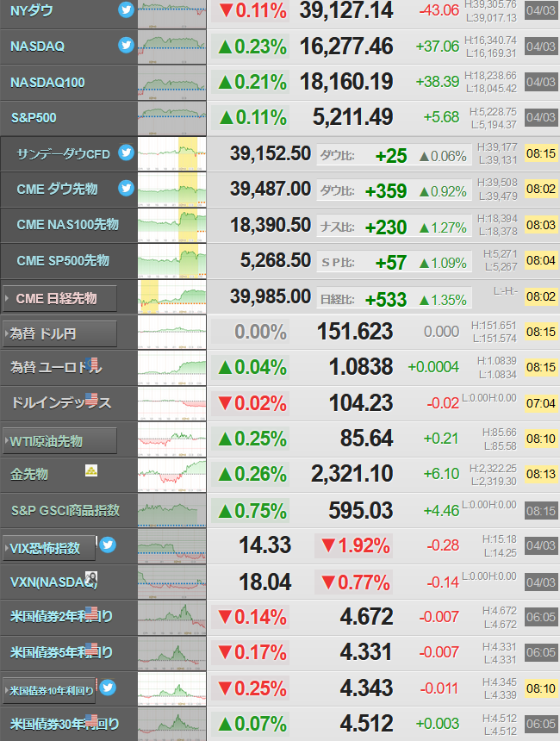Click the flag icon on 為替 ユーロドル

pos(93,364)
